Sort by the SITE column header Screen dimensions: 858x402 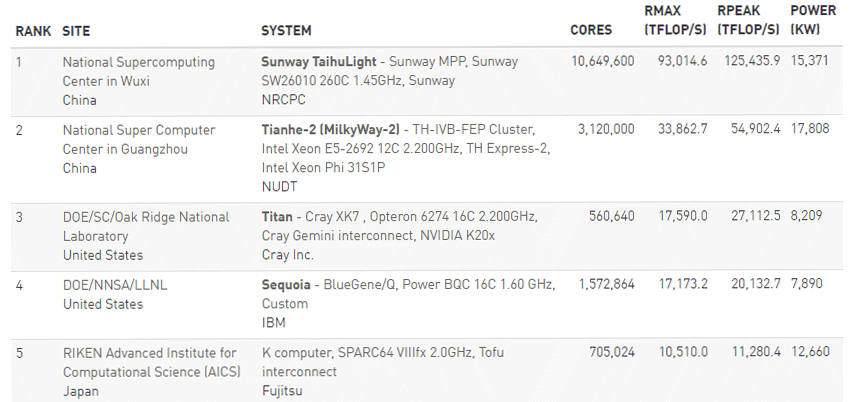76,31
